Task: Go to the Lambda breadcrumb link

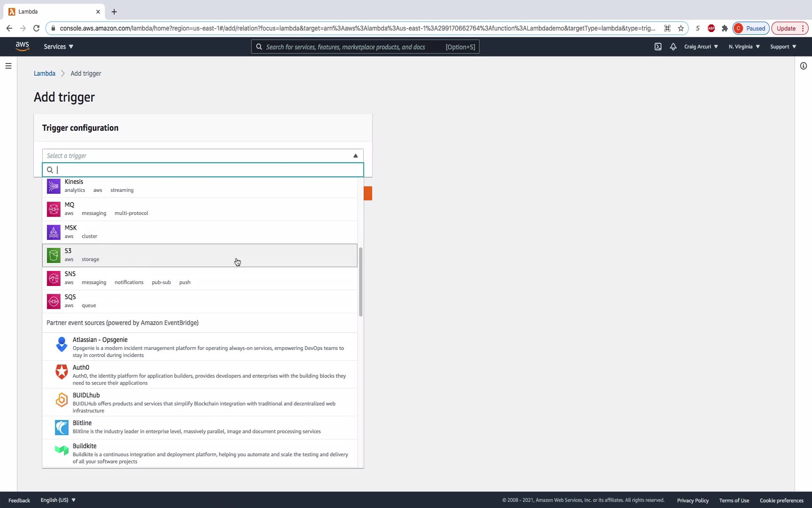Action: click(45, 73)
